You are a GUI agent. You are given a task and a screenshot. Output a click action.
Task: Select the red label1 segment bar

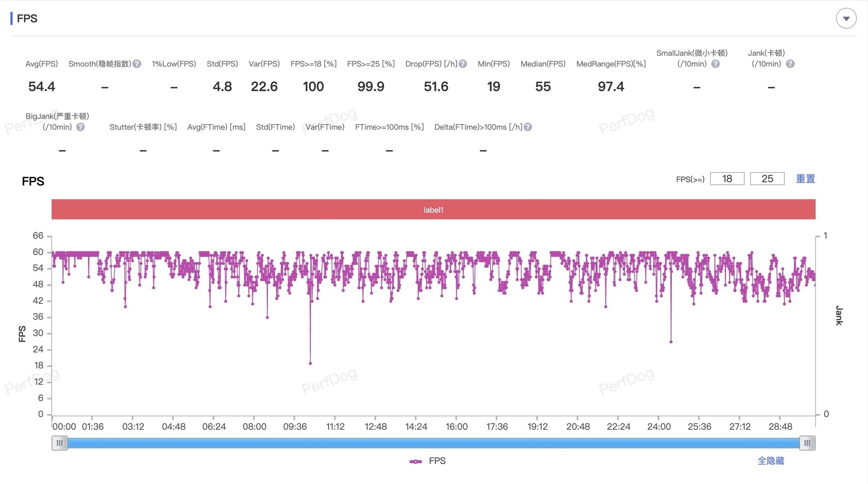pos(433,210)
